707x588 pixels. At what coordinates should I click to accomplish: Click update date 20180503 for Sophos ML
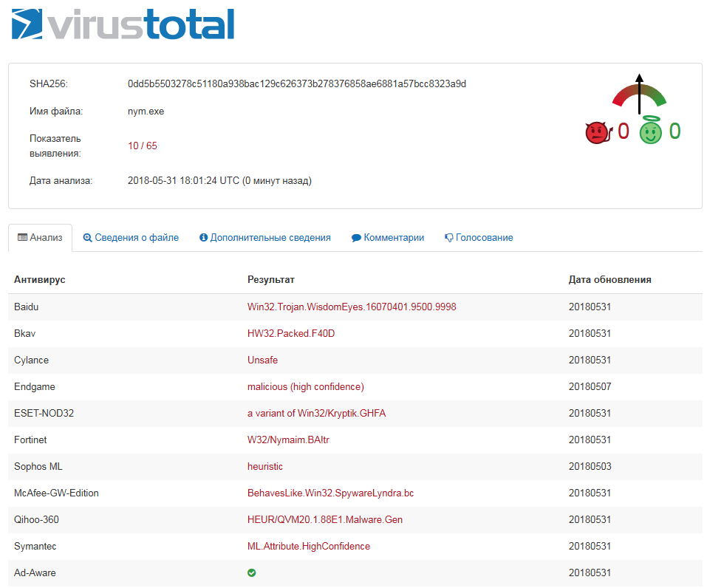(x=590, y=467)
